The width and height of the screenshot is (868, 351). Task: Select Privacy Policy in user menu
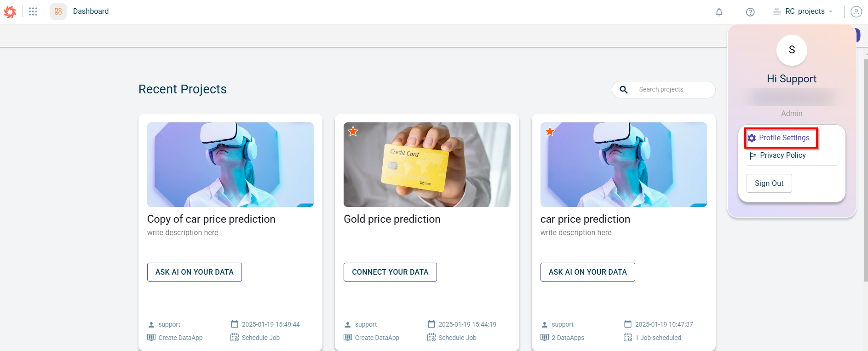coord(782,155)
